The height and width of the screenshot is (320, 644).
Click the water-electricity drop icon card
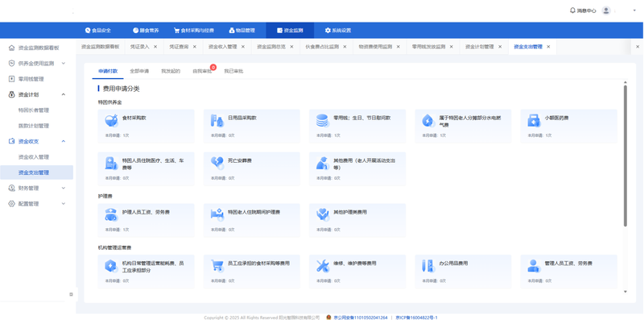tap(428, 121)
